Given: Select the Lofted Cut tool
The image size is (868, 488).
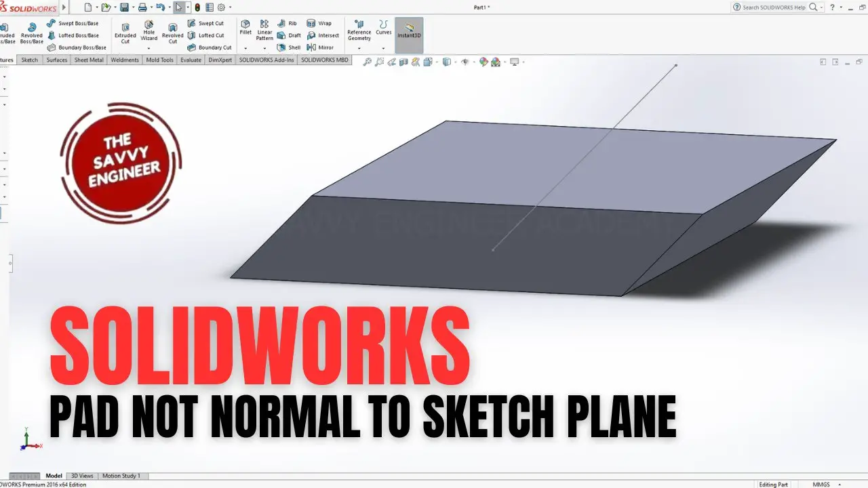Looking at the screenshot, I should tap(205, 35).
